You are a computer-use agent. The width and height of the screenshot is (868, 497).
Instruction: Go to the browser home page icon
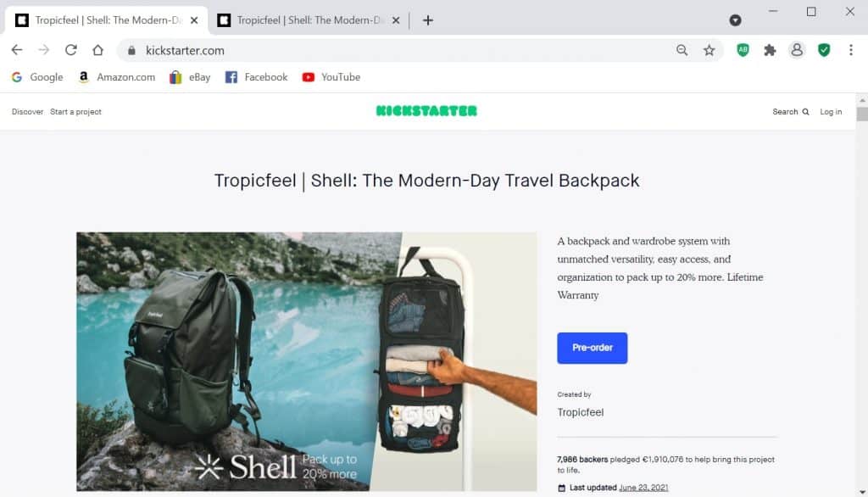pyautogui.click(x=98, y=50)
